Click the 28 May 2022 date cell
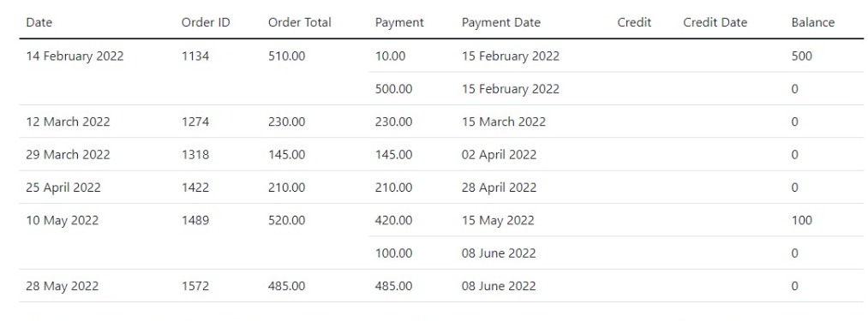 tap(61, 286)
